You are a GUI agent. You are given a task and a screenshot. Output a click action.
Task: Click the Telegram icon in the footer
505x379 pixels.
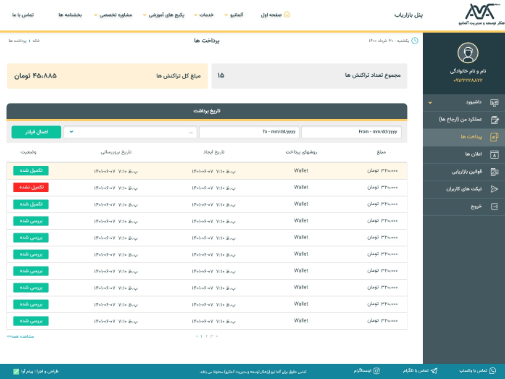pyautogui.click(x=434, y=371)
